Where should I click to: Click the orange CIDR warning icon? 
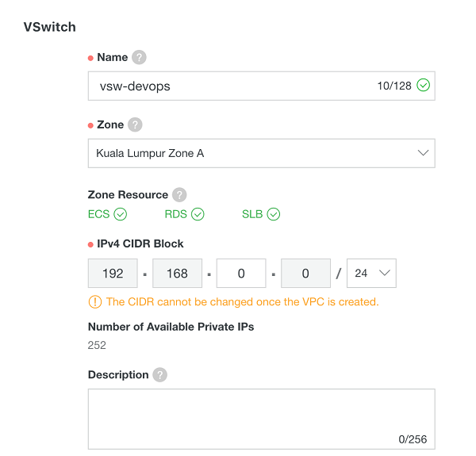coord(95,301)
